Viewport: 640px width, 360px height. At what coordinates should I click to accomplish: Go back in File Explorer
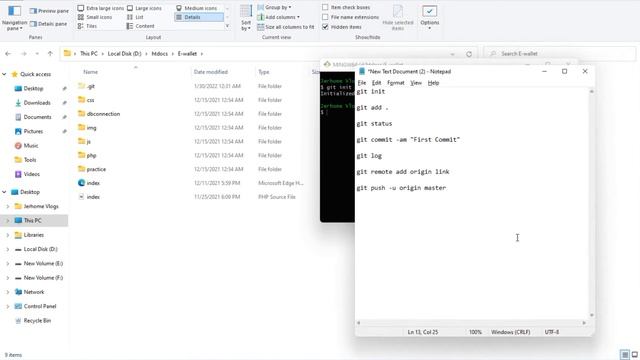[x=8, y=53]
